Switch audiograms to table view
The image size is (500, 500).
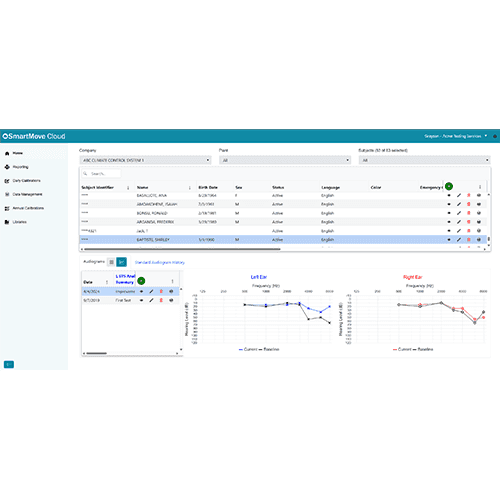(x=111, y=262)
